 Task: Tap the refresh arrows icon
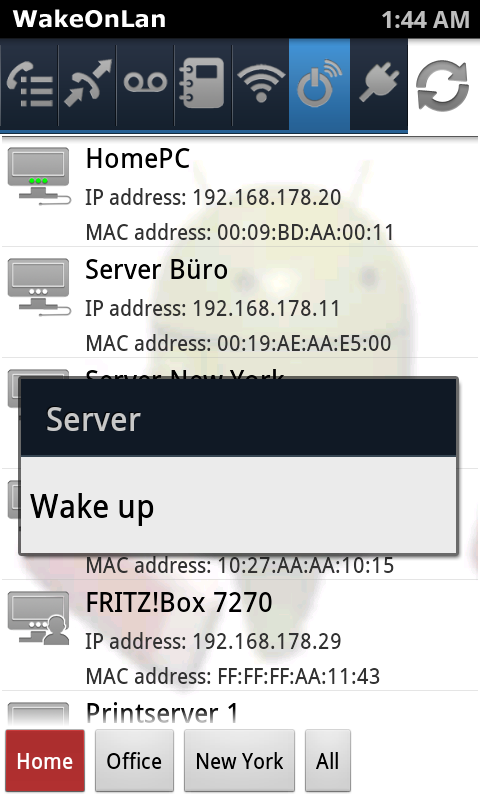pyautogui.click(x=443, y=86)
